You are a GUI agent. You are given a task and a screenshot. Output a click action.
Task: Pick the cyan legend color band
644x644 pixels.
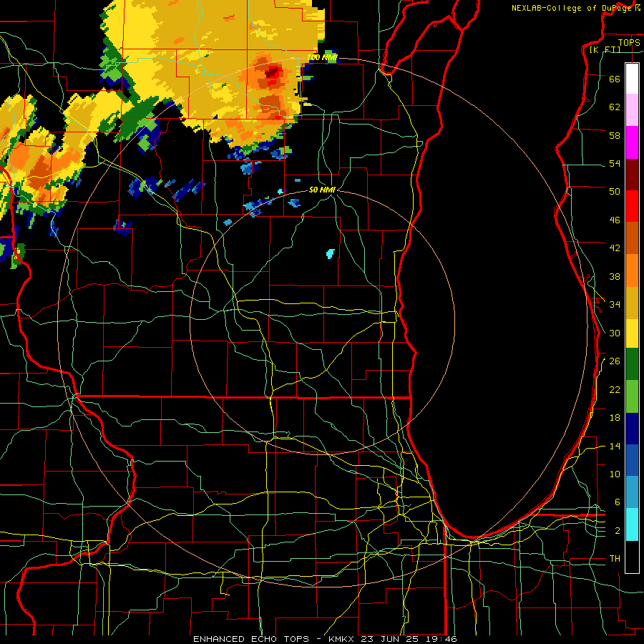click(x=632, y=525)
